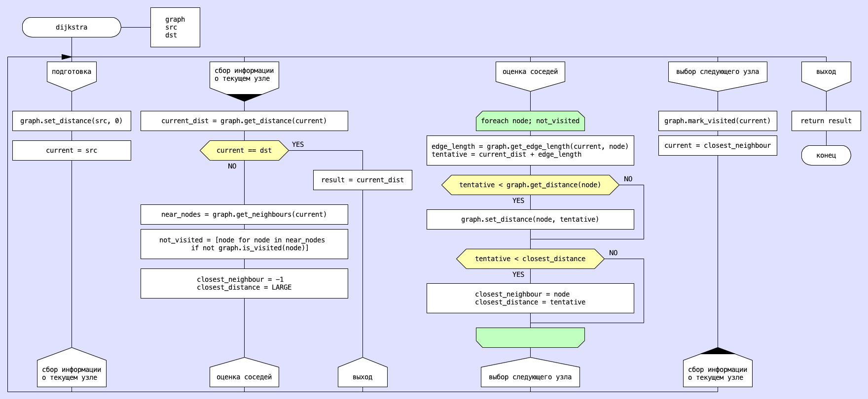Select the not_visited list comprehension block
This screenshot has height=399, width=868.
coord(244,244)
